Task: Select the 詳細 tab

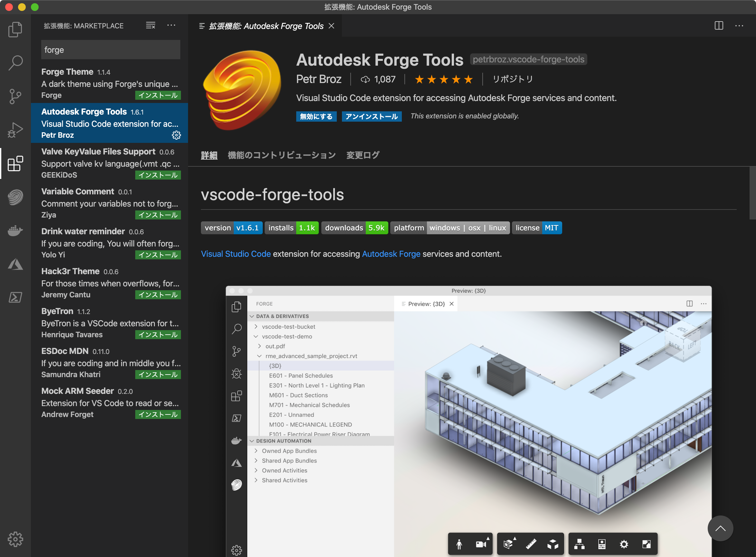Action: click(x=210, y=155)
